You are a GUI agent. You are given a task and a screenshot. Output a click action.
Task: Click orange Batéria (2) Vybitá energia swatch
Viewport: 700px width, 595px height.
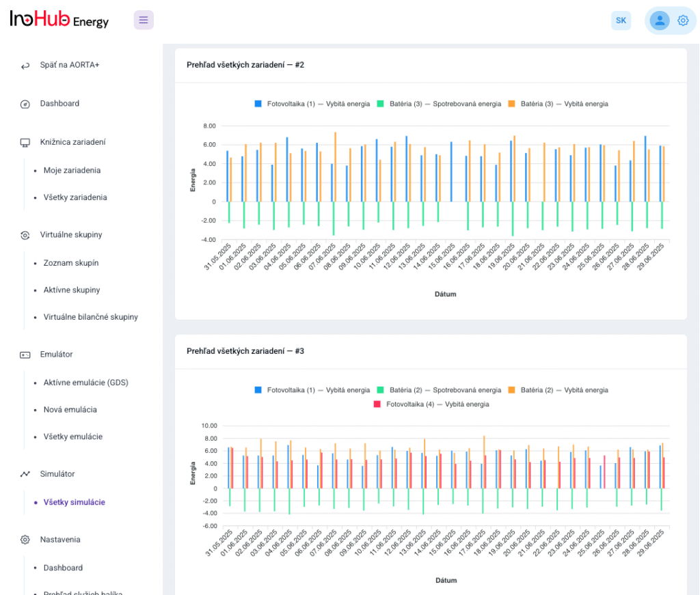point(511,390)
